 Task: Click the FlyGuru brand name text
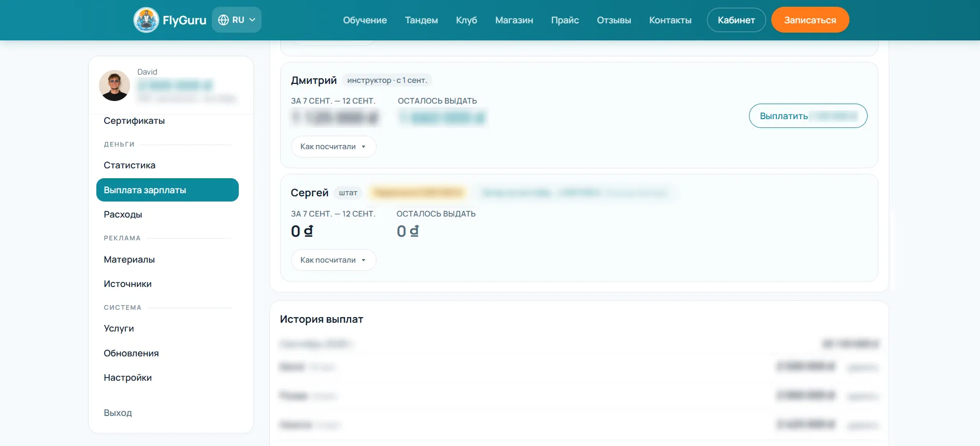coord(184,20)
